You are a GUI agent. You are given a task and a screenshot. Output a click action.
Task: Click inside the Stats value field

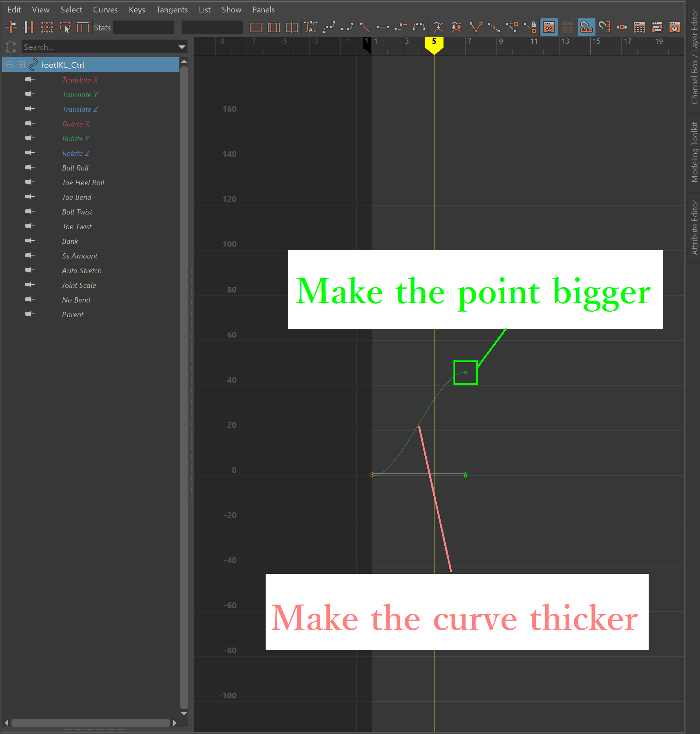coord(143,27)
